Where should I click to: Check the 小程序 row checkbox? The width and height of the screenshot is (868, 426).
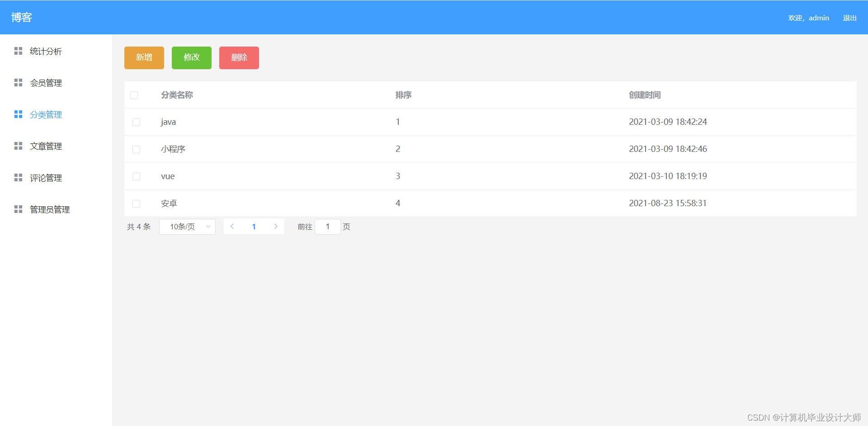[x=136, y=149]
